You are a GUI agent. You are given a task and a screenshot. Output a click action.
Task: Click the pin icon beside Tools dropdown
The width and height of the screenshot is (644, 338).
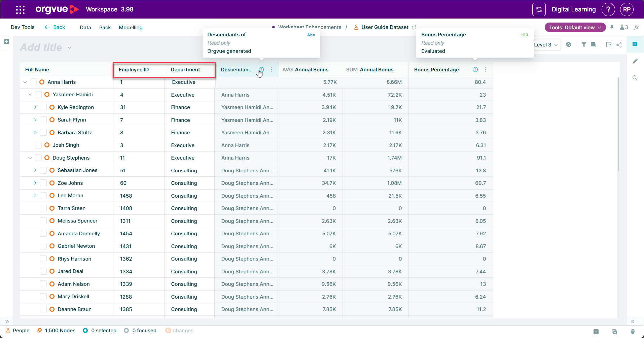(612, 27)
